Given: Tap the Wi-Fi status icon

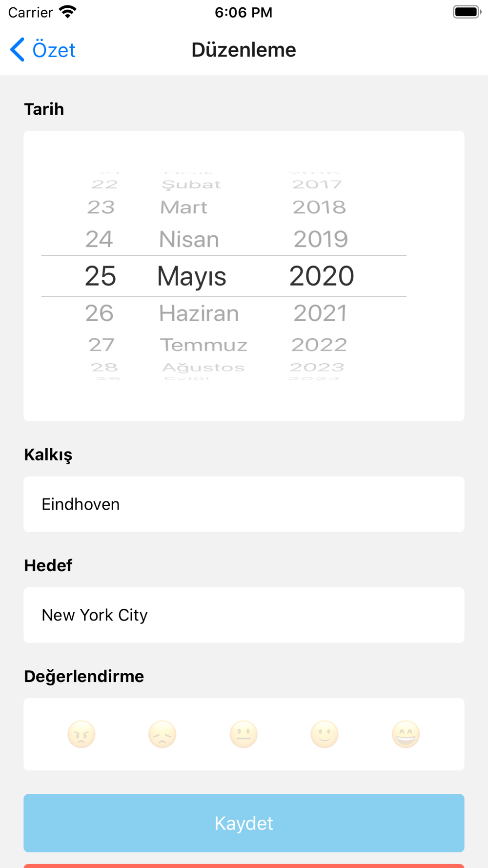Looking at the screenshot, I should (67, 12).
